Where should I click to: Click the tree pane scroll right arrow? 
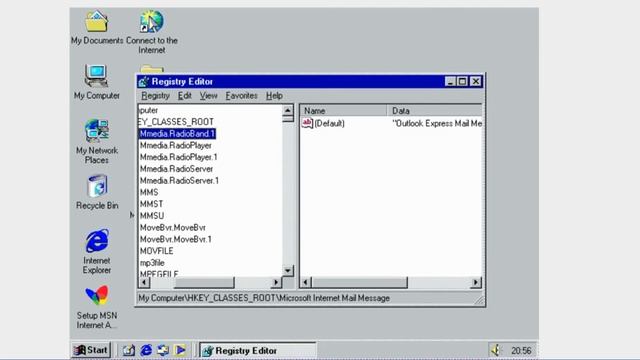coord(276,282)
